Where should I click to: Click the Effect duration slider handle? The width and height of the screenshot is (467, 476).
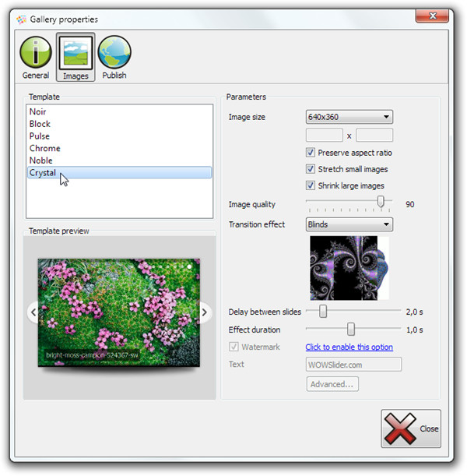(351, 329)
